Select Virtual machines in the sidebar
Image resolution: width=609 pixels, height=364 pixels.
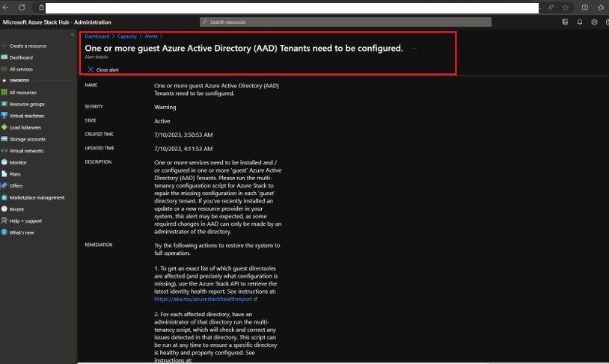pyautogui.click(x=27, y=116)
